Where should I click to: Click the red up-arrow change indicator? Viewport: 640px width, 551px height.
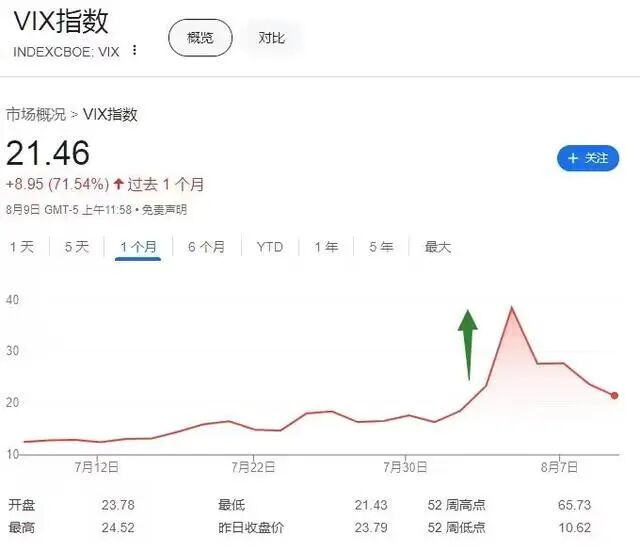[119, 184]
